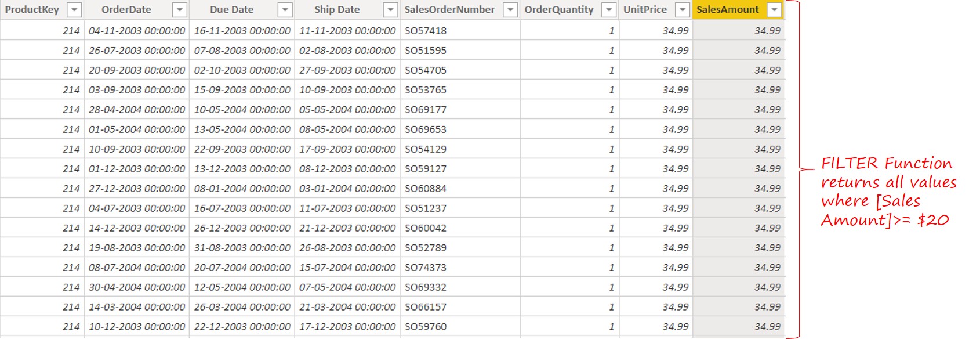Click sales order cell SO52789
Image resolution: width=980 pixels, height=339 pixels.
(x=460, y=248)
